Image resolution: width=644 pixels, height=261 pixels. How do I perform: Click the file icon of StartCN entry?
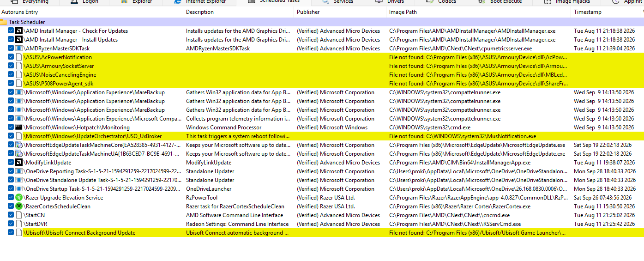coord(19,215)
